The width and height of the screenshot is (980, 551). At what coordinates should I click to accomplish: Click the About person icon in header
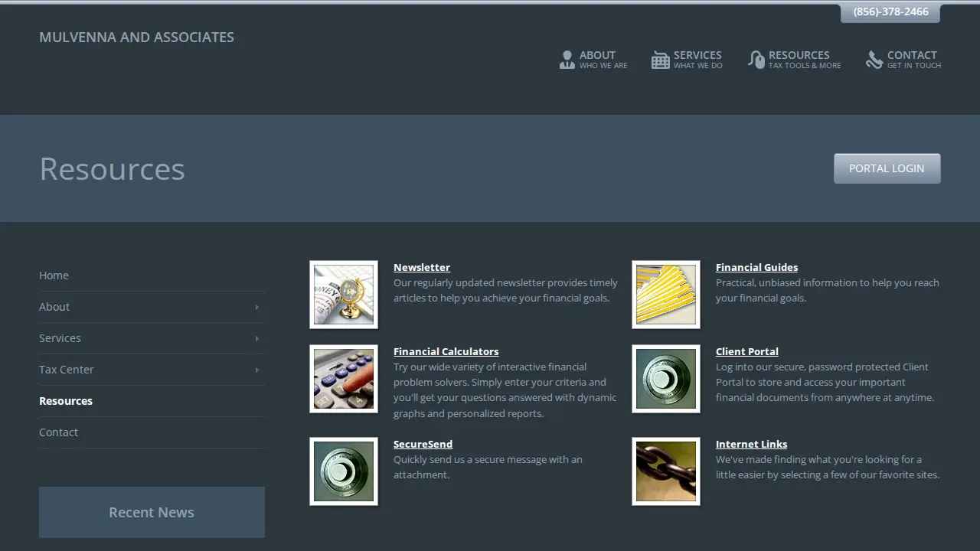tap(567, 60)
